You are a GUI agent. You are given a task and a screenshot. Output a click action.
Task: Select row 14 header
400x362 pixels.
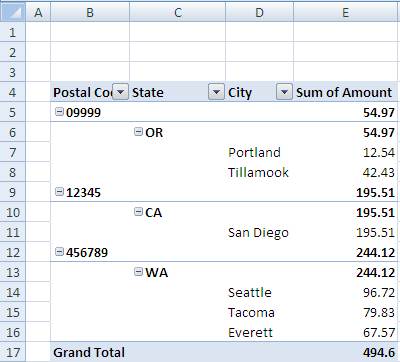coord(13,292)
